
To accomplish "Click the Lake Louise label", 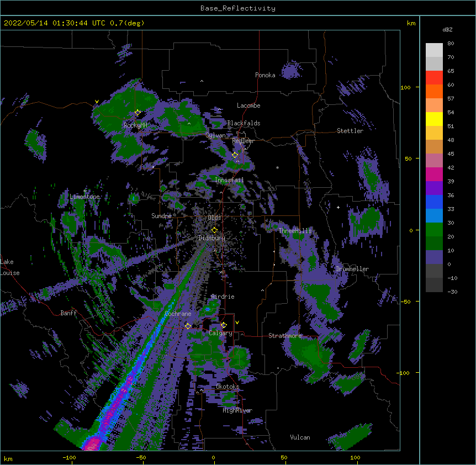I will point(10,267).
